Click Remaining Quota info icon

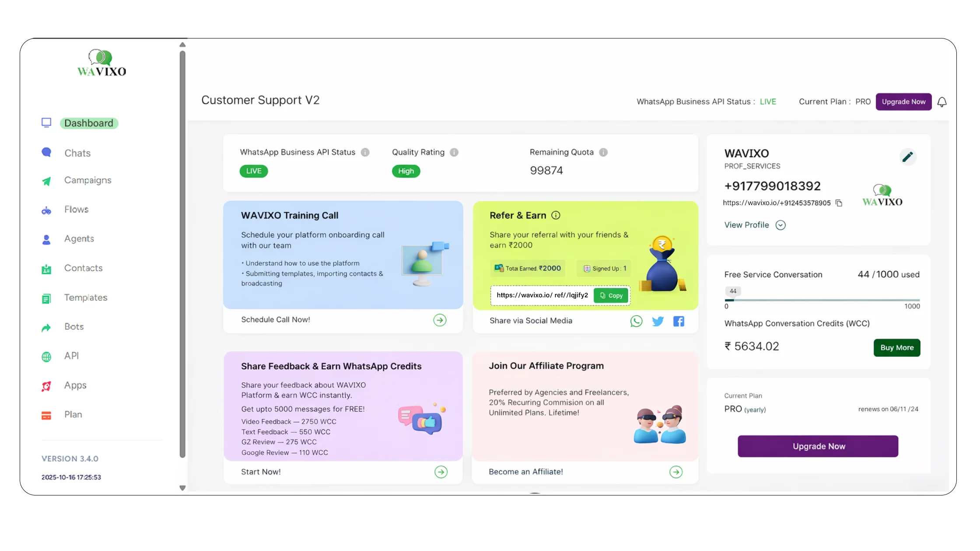(603, 152)
